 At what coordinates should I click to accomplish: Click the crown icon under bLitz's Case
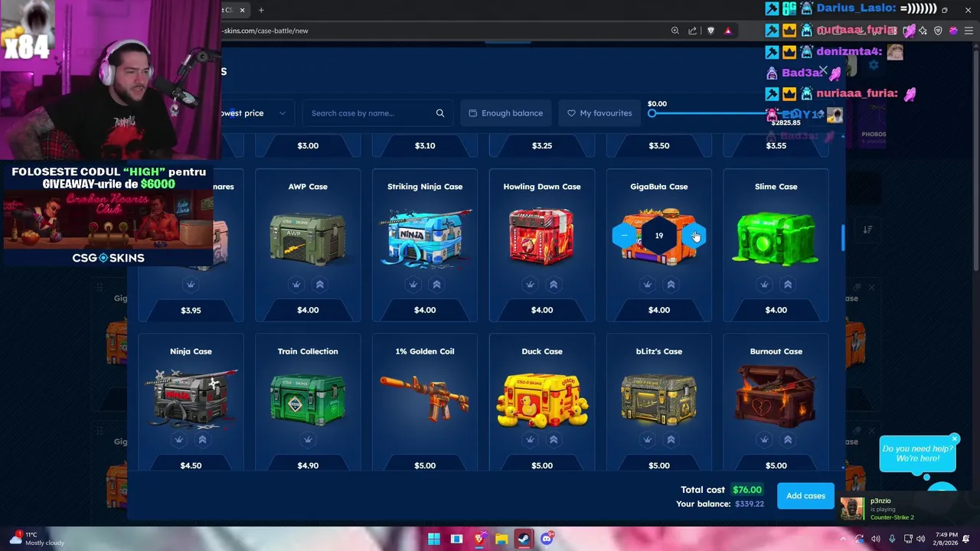pyautogui.click(x=647, y=440)
